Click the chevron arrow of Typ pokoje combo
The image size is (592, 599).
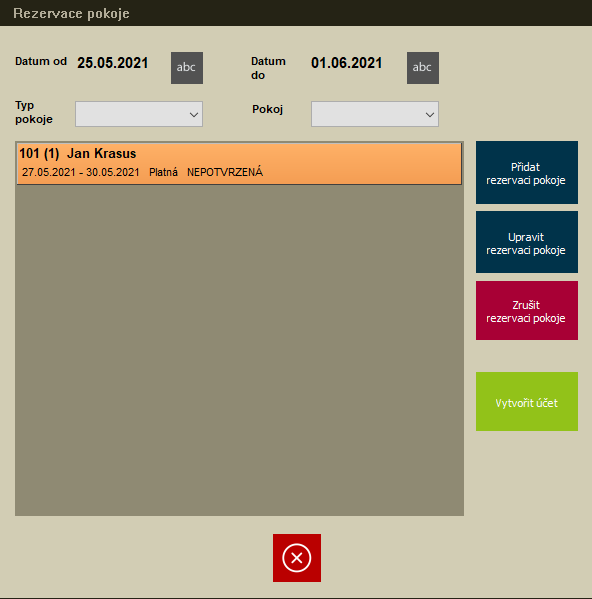(194, 114)
